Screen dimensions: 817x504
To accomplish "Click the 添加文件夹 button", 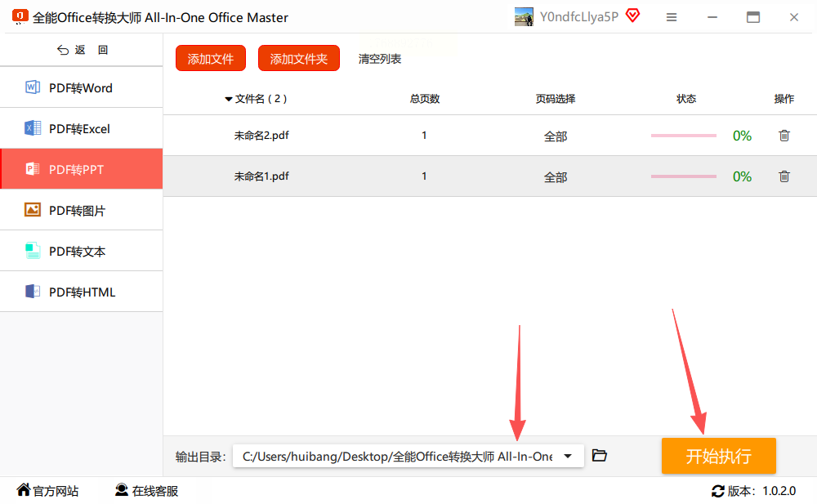I will [x=298, y=58].
